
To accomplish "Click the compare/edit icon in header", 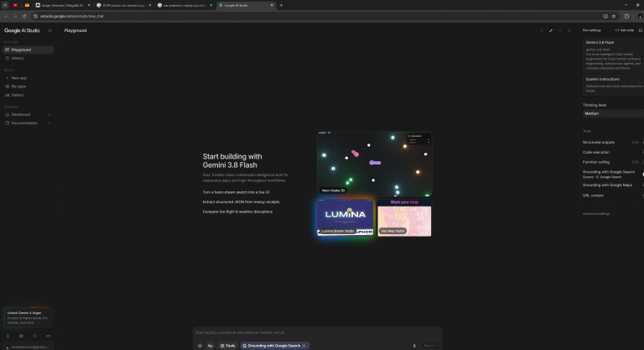I will (551, 30).
